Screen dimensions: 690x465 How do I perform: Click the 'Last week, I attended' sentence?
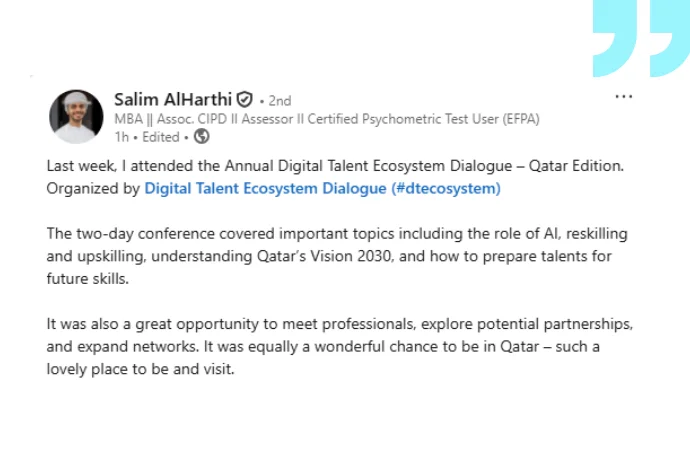click(120, 165)
